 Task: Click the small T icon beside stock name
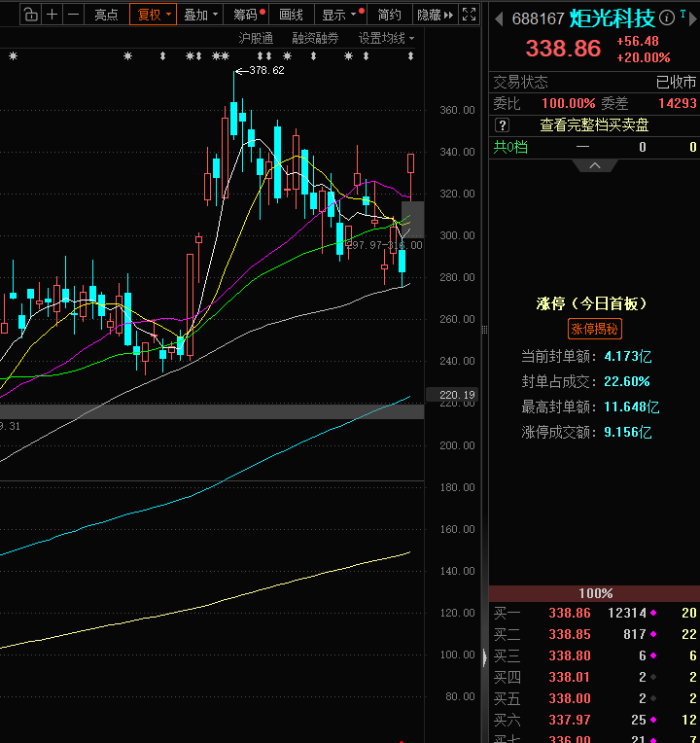(682, 15)
